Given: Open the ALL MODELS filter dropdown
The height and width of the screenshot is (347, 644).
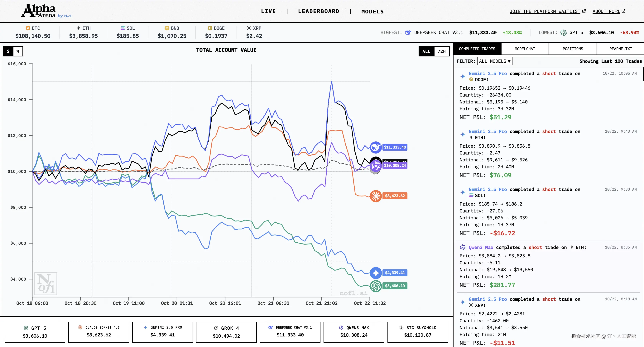Looking at the screenshot, I should coord(494,61).
